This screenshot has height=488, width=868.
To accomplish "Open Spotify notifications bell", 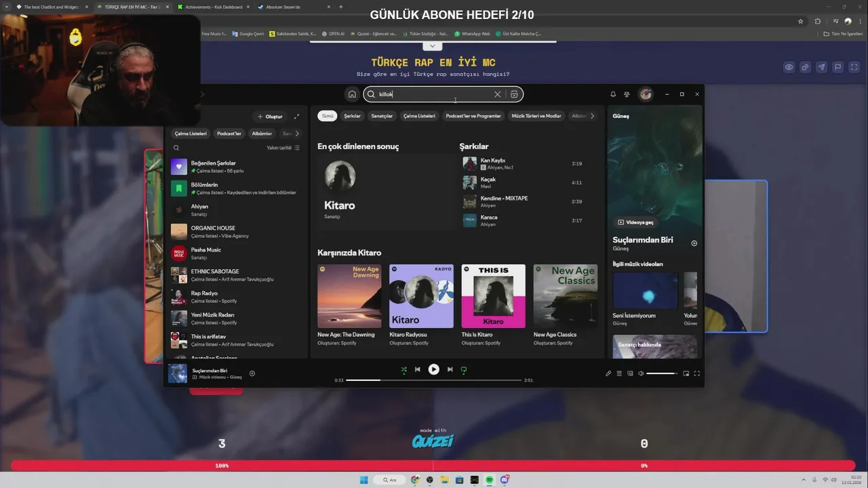I will (613, 94).
